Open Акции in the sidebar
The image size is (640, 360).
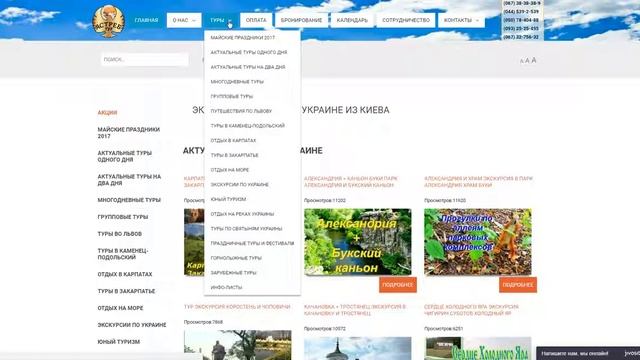coord(107,113)
